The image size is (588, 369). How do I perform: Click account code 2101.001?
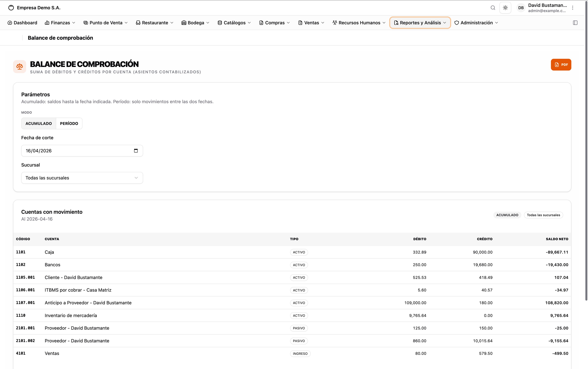pos(25,328)
